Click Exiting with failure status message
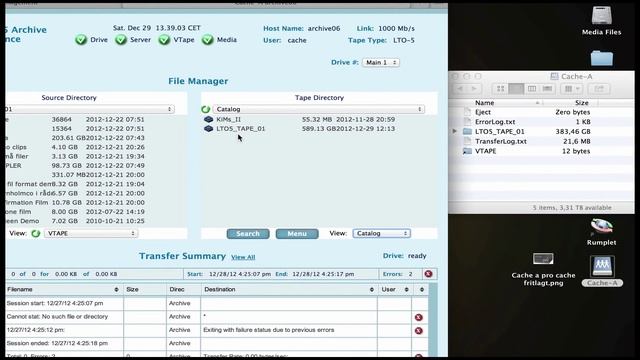 tap(269, 330)
